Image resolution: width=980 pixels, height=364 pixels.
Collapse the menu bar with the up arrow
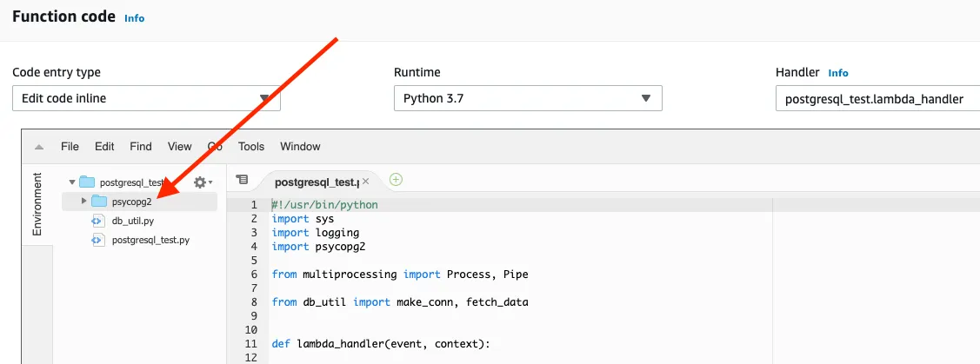(x=39, y=147)
